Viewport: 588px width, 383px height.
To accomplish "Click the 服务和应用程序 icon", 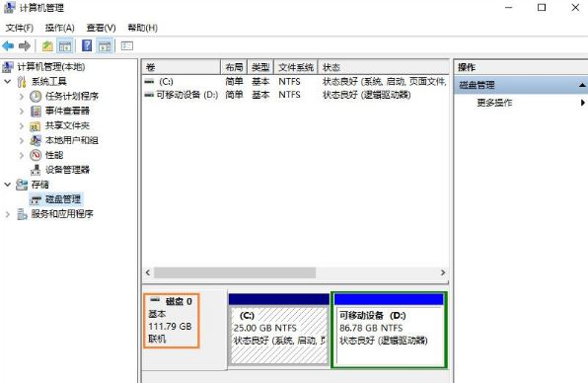I will [x=22, y=214].
